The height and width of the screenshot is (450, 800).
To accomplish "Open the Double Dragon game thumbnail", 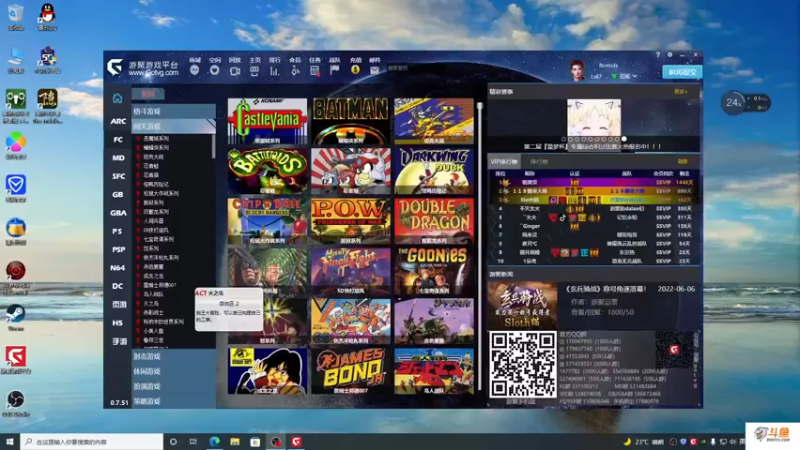I will coord(434,221).
